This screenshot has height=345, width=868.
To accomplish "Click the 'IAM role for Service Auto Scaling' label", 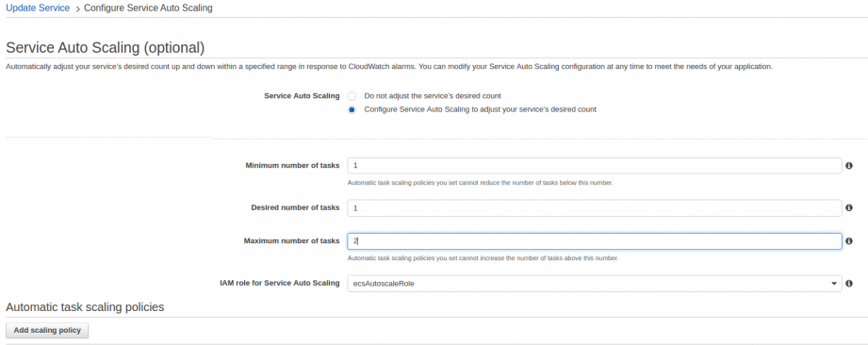I will tap(280, 283).
